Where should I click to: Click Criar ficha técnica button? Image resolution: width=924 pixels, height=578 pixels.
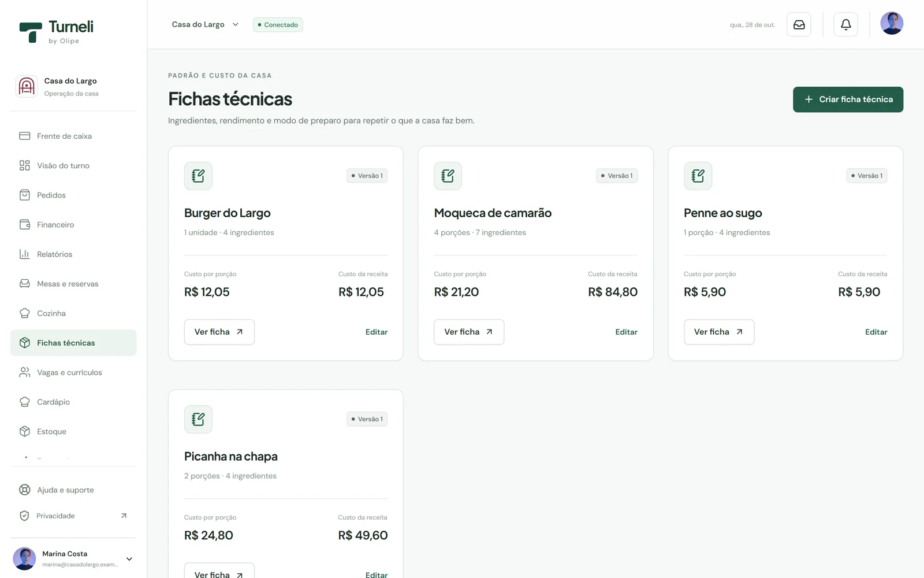(848, 99)
